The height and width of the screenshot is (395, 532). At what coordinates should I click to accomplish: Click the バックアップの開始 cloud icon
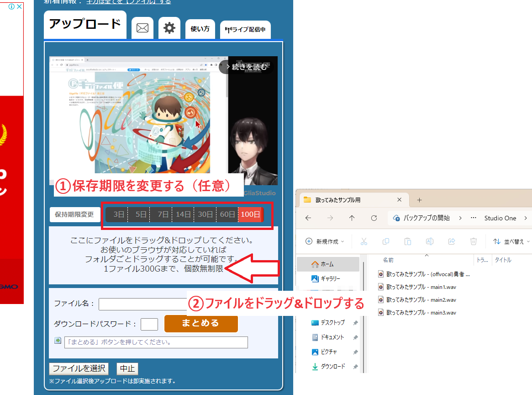396,218
